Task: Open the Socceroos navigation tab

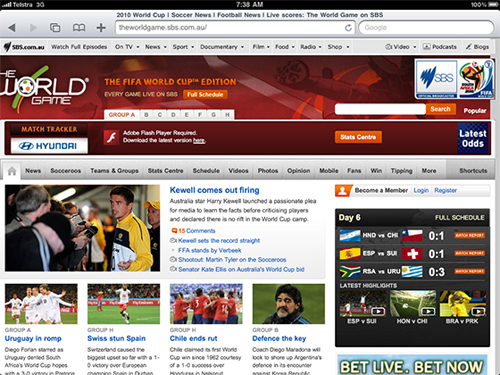Action: pyautogui.click(x=66, y=171)
